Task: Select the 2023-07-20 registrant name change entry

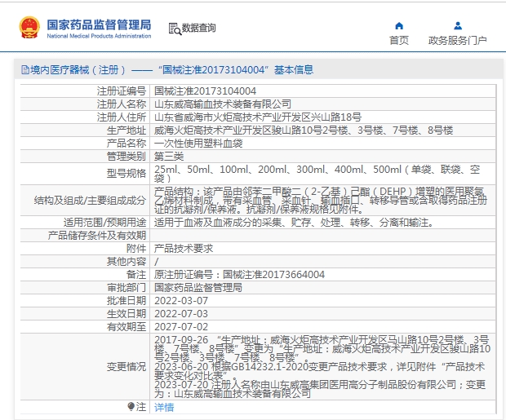Action: pos(320,389)
